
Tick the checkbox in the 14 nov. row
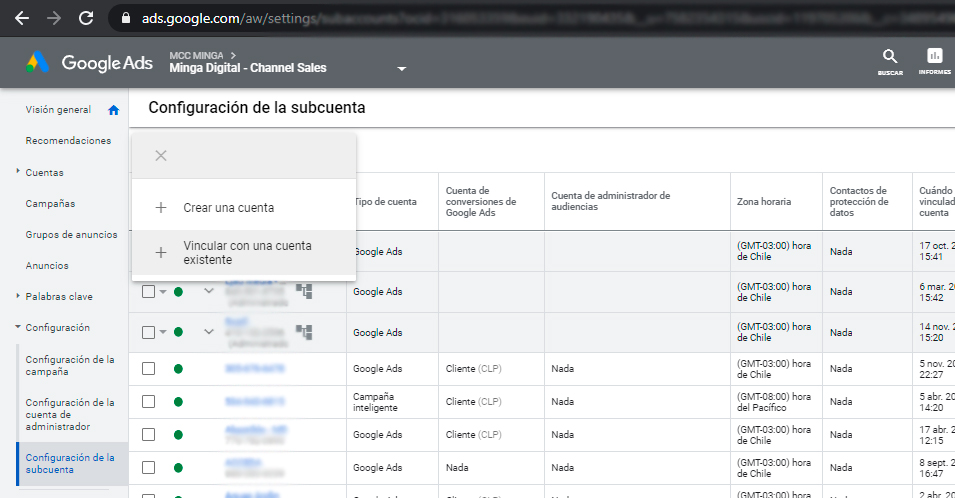[149, 332]
